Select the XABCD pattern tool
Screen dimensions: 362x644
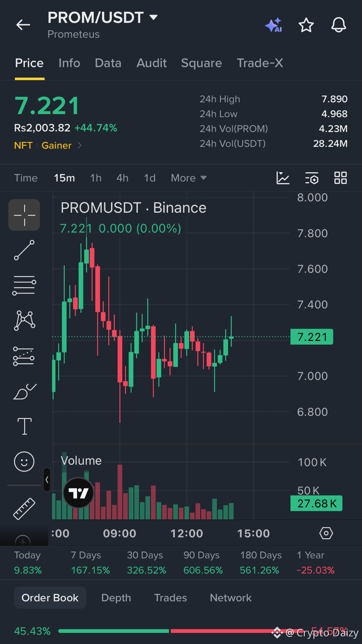[x=24, y=321]
